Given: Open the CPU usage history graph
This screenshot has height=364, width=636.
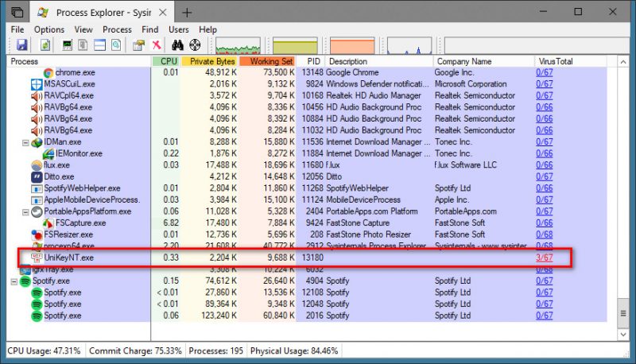Looking at the screenshot, I should click(238, 45).
